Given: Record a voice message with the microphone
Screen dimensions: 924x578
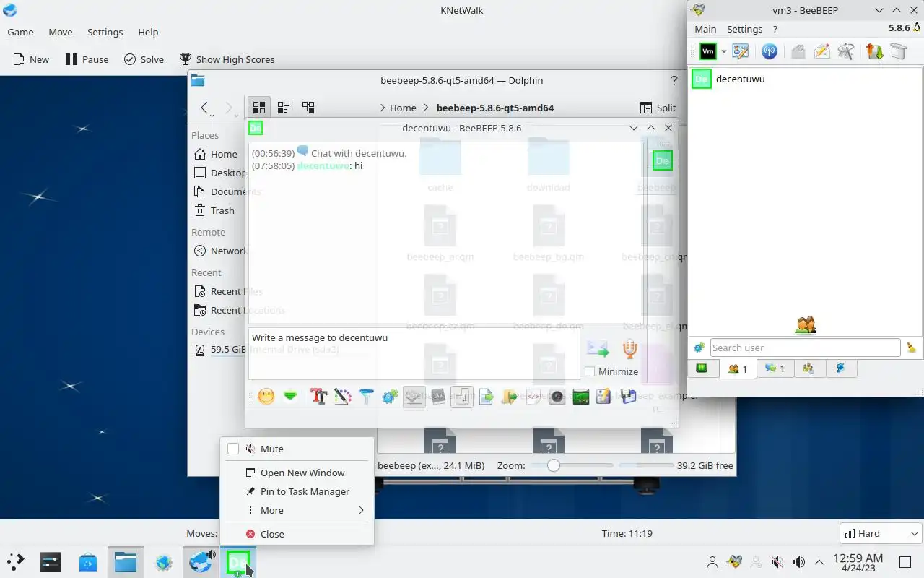Looking at the screenshot, I should click(x=630, y=349).
